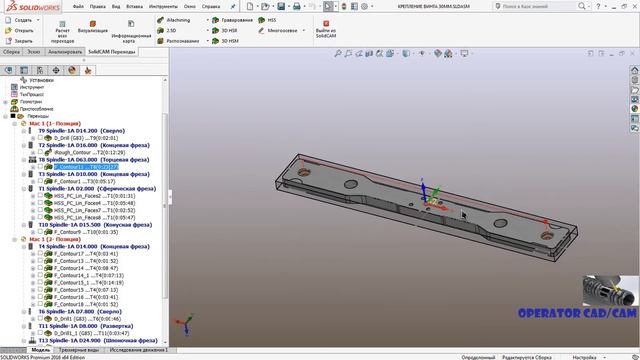Image resolution: width=640 pixels, height=360 pixels.
Task: Switch to the Трехмерные виды bottom tab
Action: (79, 350)
